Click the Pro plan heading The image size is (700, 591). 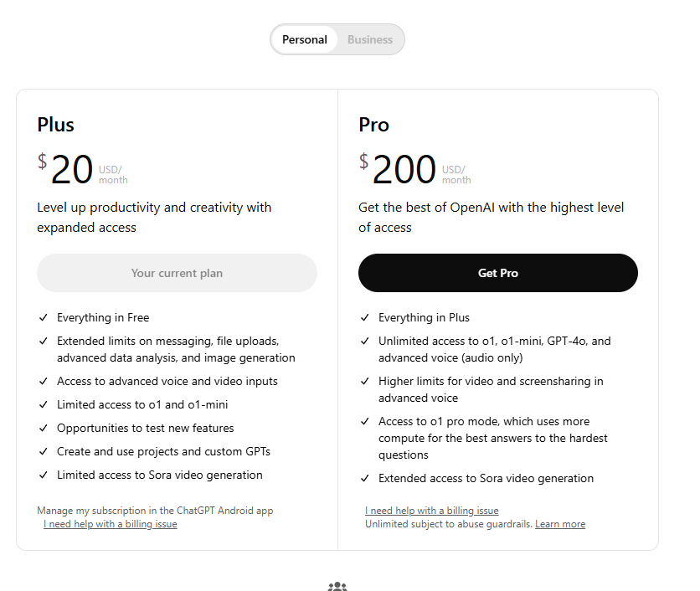(373, 125)
